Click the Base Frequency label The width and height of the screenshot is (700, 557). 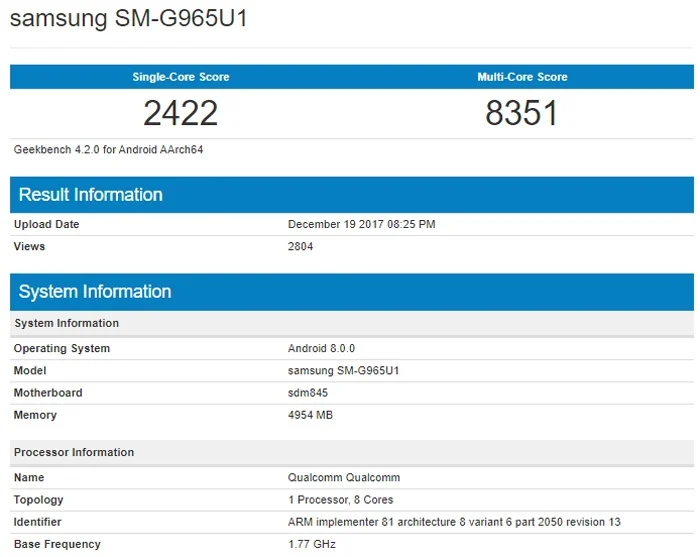coord(57,544)
